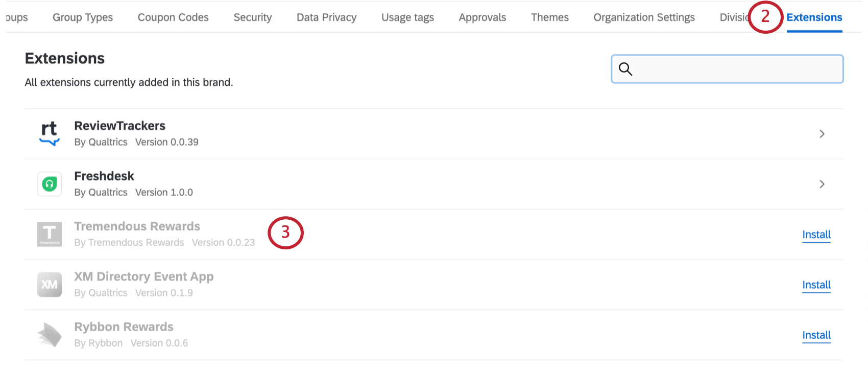Screen dimensions: 868x370
Task: Click the Rybbon Rewards paper icon
Action: click(50, 335)
